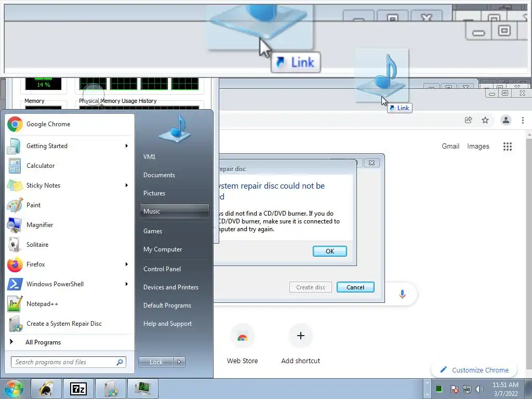Open Solitaire from the taskbar
The height and width of the screenshot is (399, 532).
click(46, 389)
